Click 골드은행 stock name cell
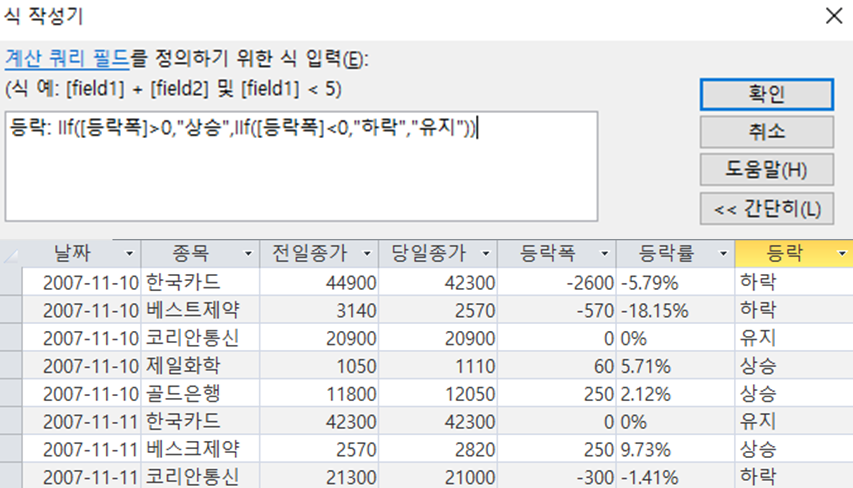 [200, 393]
